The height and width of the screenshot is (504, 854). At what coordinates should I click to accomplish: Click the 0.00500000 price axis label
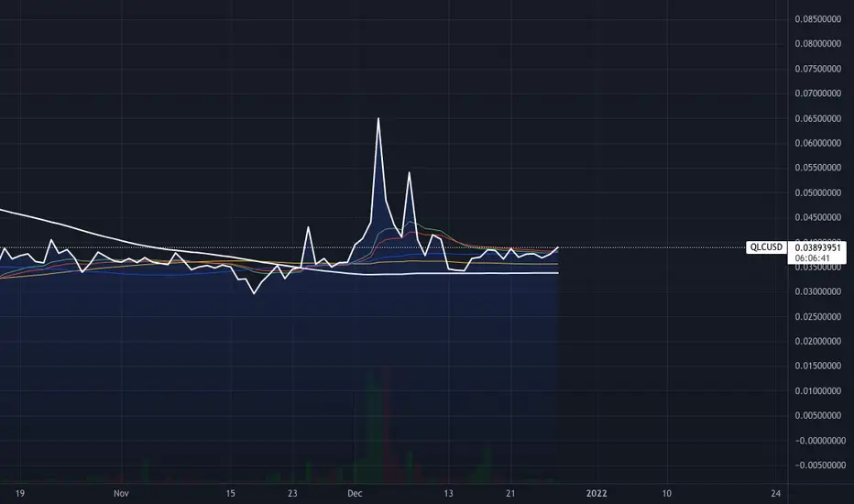coord(818,415)
